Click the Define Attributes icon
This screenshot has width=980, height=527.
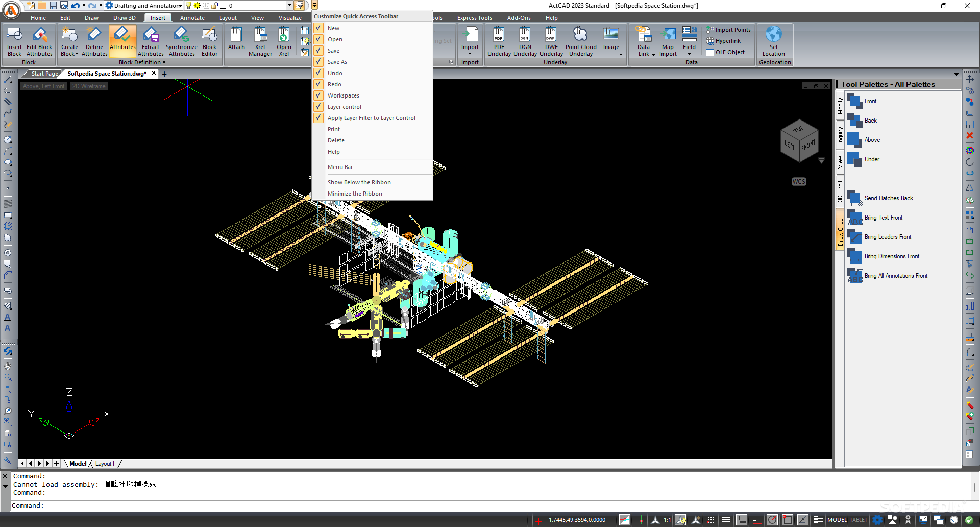click(x=94, y=41)
